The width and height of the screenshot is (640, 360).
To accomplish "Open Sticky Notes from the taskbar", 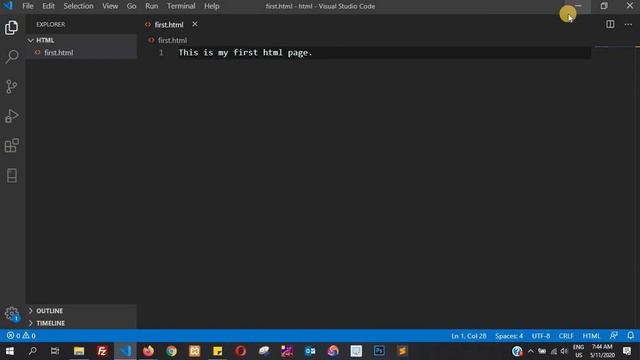I will [218, 351].
